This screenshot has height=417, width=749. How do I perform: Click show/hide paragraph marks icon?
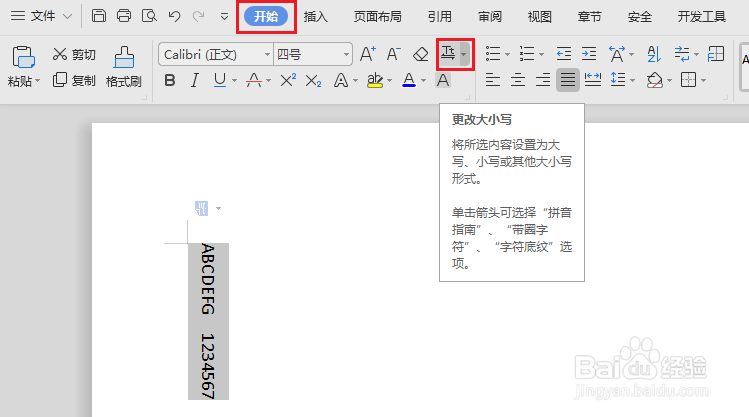(683, 54)
